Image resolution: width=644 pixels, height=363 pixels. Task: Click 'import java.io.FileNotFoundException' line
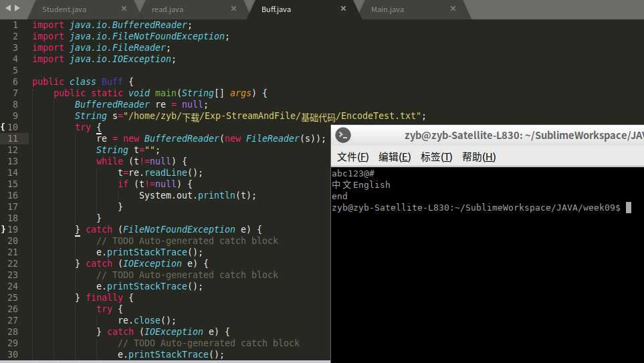[x=130, y=37]
